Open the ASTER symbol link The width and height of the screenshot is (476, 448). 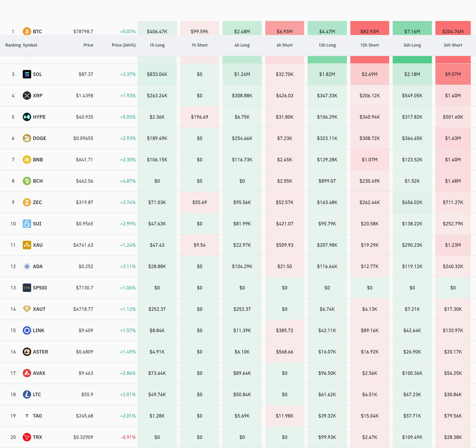(x=40, y=352)
